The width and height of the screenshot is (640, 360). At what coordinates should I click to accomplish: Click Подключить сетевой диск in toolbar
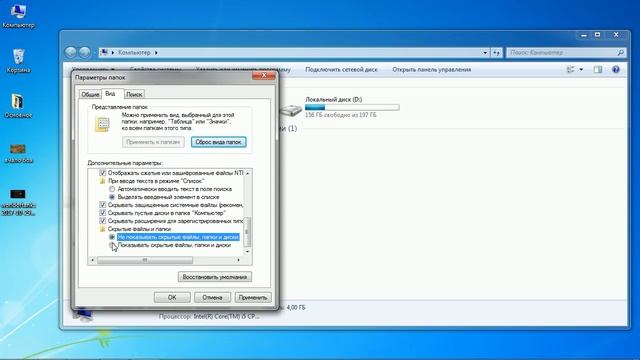341,70
